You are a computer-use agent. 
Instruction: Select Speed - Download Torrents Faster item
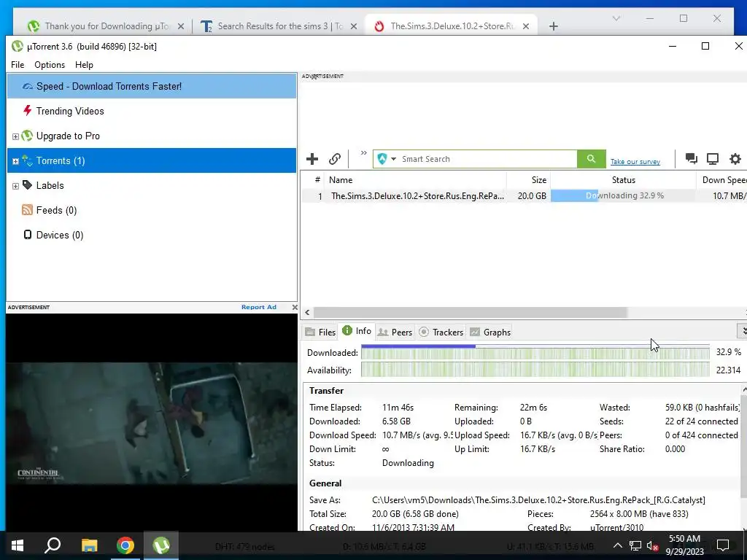(x=152, y=86)
